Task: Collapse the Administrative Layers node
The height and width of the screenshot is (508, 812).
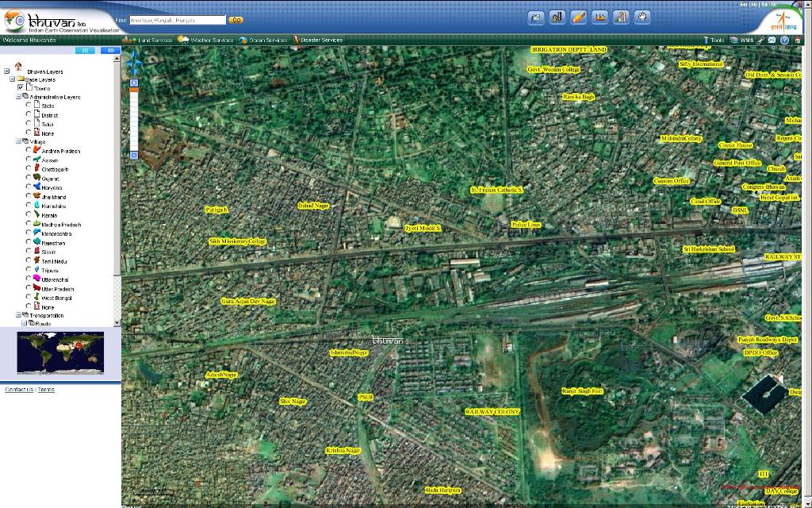Action: pyautogui.click(x=18, y=96)
